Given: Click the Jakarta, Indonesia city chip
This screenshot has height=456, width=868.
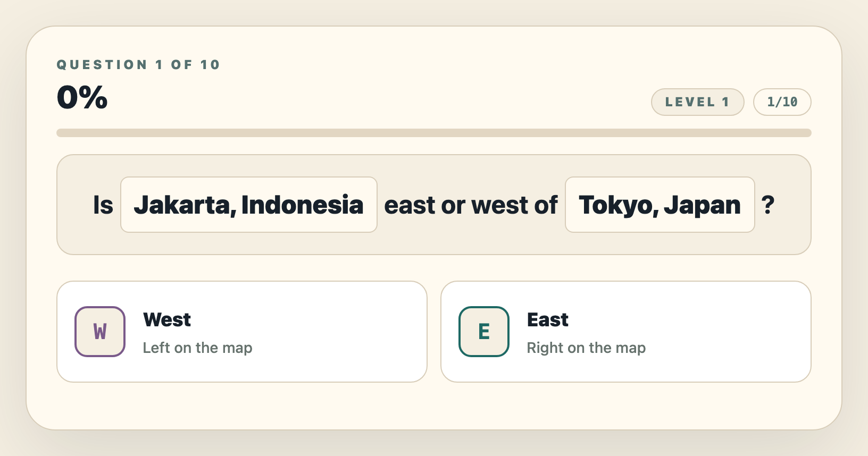Looking at the screenshot, I should click(249, 205).
